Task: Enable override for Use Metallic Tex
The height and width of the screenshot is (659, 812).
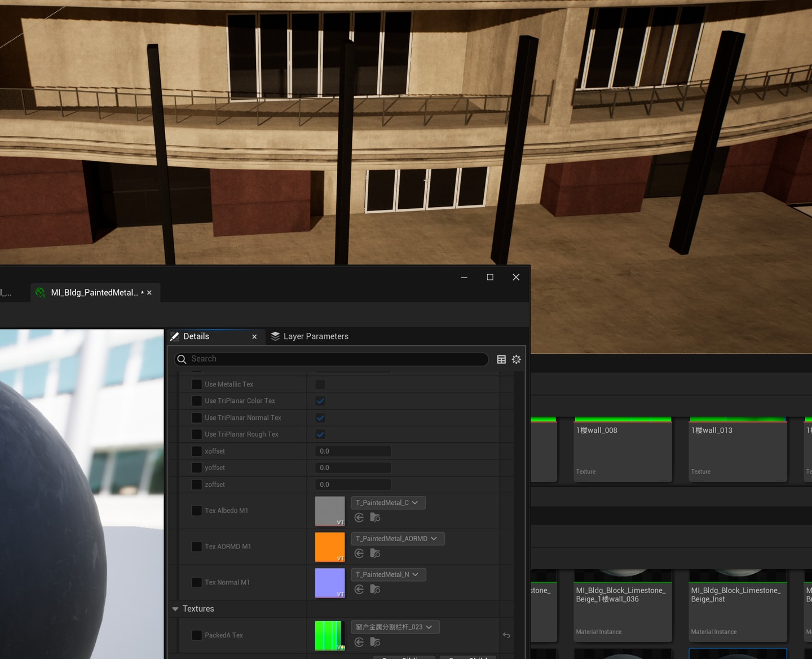Action: pyautogui.click(x=197, y=384)
